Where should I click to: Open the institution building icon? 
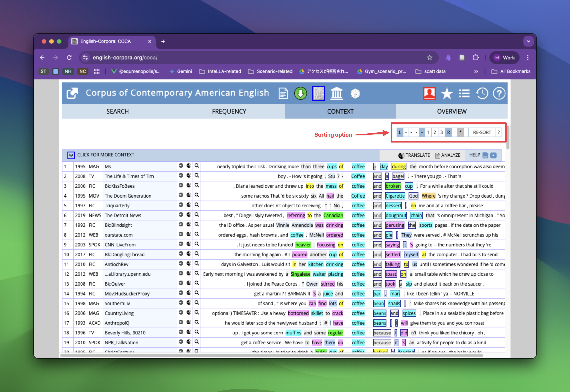(336, 93)
